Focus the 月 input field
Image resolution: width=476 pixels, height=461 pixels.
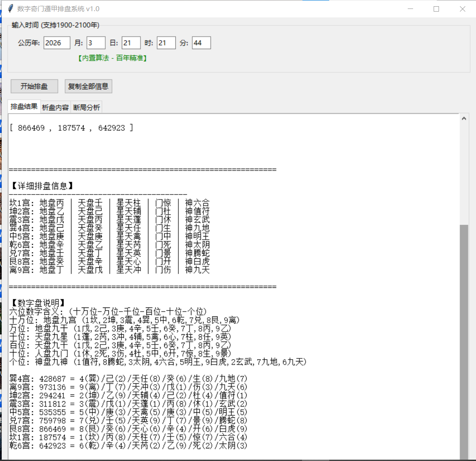(x=96, y=43)
